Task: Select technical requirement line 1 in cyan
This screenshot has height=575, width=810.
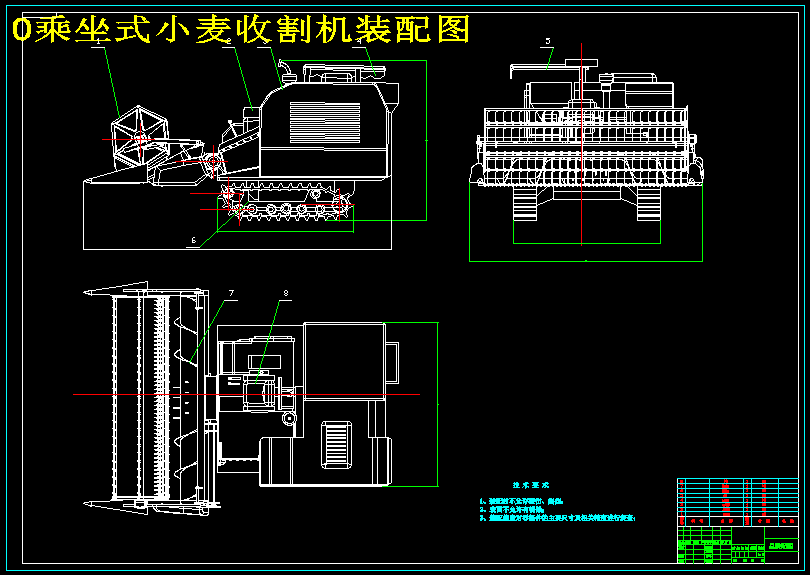Action: pos(521,501)
